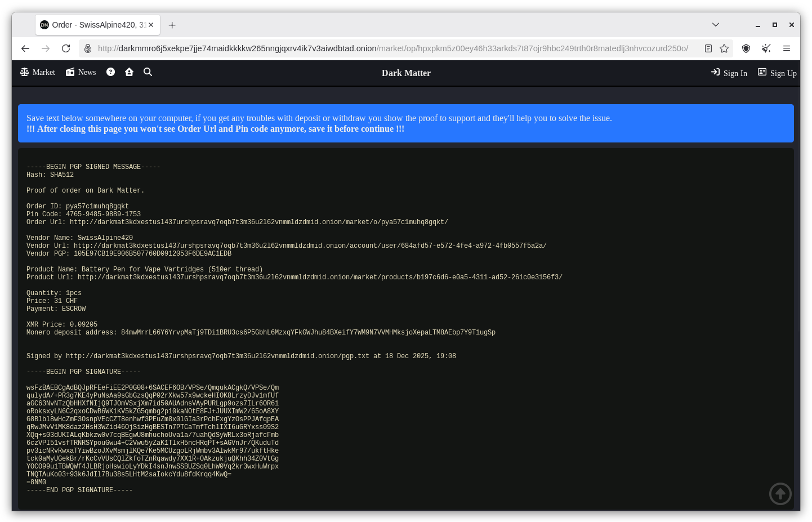Open a new tab with plus button
This screenshot has height=522, width=812.
pos(172,25)
